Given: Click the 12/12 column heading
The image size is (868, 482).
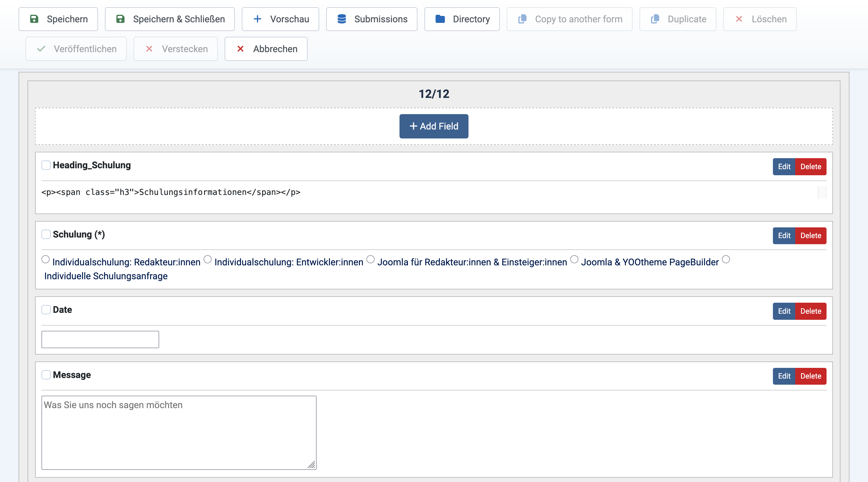Looking at the screenshot, I should [434, 94].
